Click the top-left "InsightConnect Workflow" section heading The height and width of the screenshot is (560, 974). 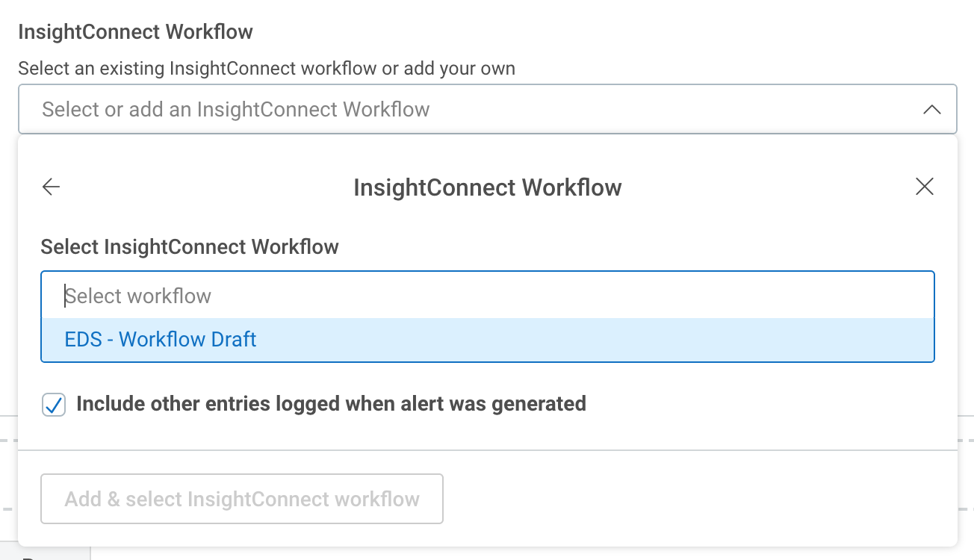(135, 32)
